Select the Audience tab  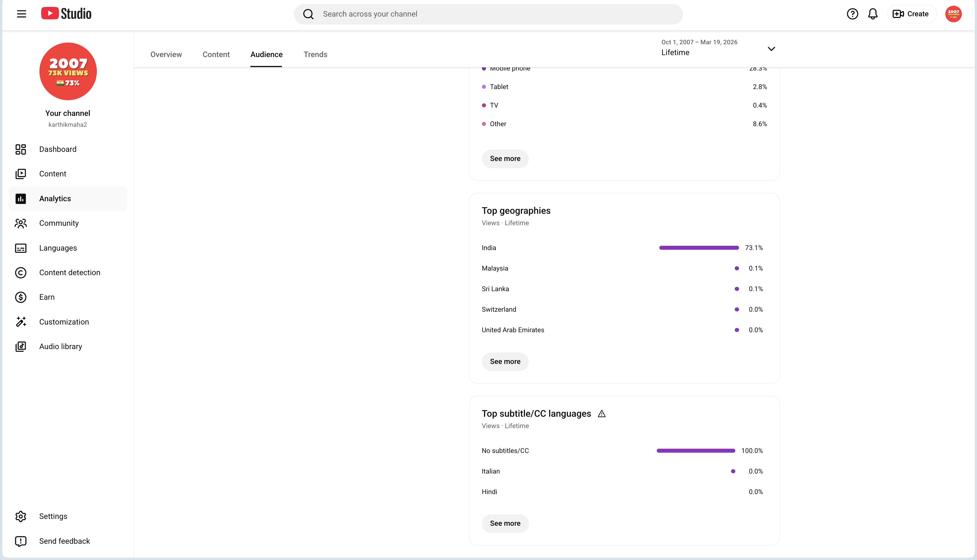tap(266, 55)
